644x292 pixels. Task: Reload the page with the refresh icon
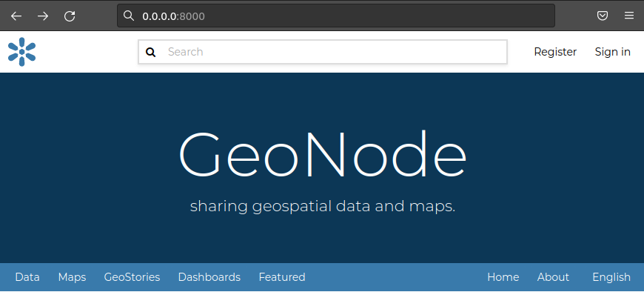(70, 16)
